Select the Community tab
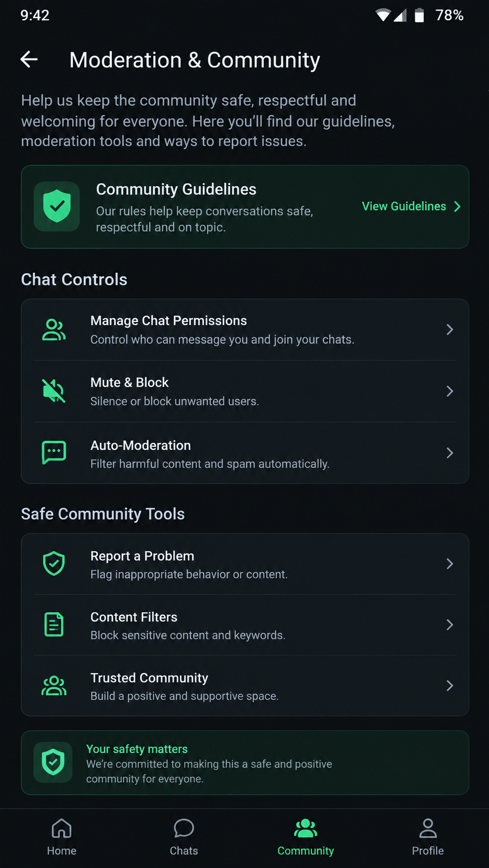This screenshot has width=489, height=868. [306, 837]
